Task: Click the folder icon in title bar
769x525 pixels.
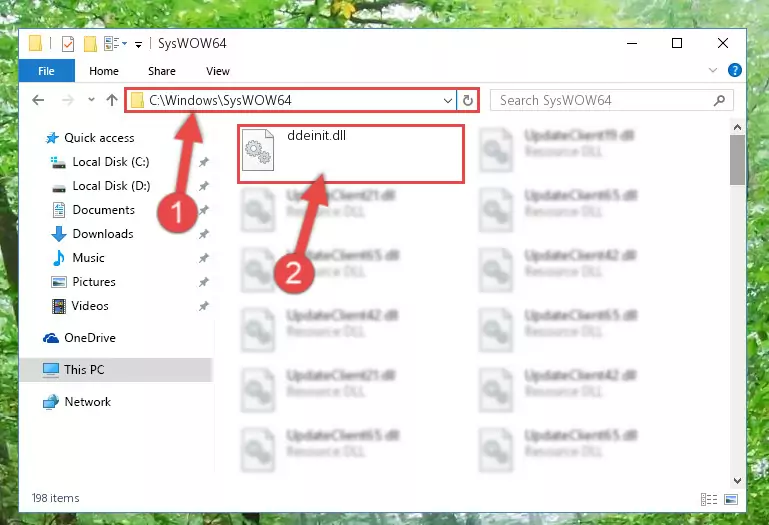Action: tap(35, 44)
